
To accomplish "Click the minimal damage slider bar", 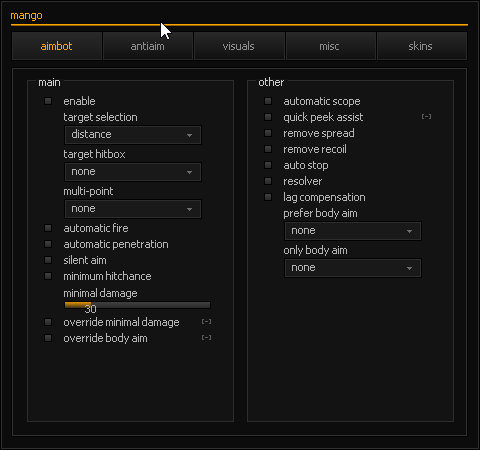I will pos(137,305).
